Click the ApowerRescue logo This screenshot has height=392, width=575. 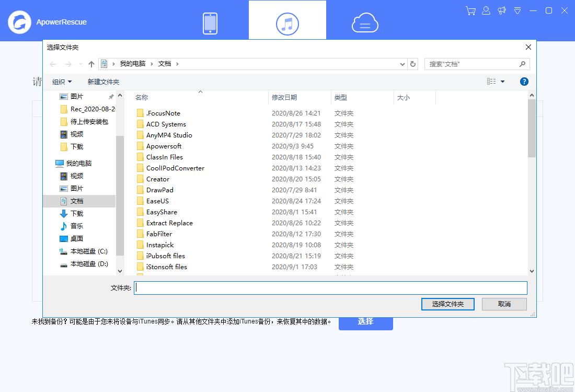pyautogui.click(x=19, y=22)
